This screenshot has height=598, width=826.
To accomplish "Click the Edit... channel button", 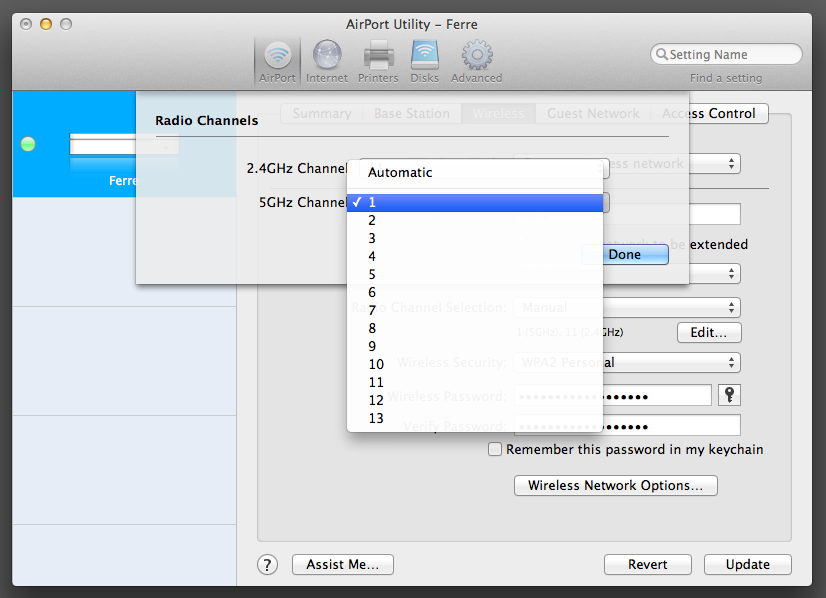I will [709, 332].
